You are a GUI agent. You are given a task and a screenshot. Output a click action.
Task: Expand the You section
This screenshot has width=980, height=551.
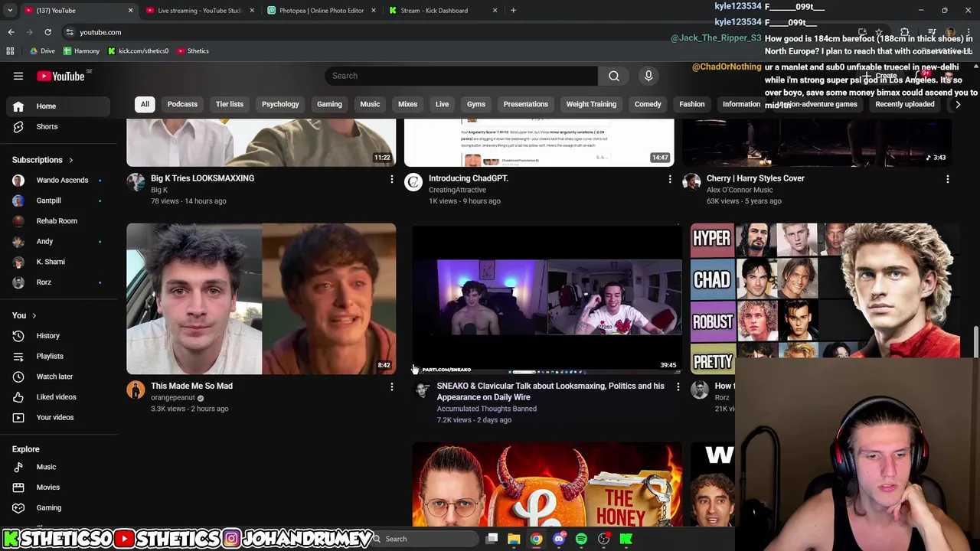point(24,315)
